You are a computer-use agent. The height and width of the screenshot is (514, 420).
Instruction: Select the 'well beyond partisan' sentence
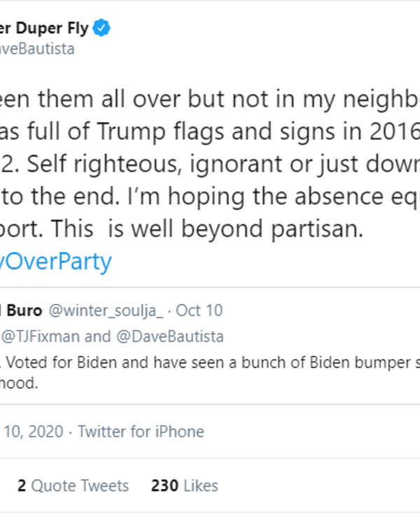[231, 230]
